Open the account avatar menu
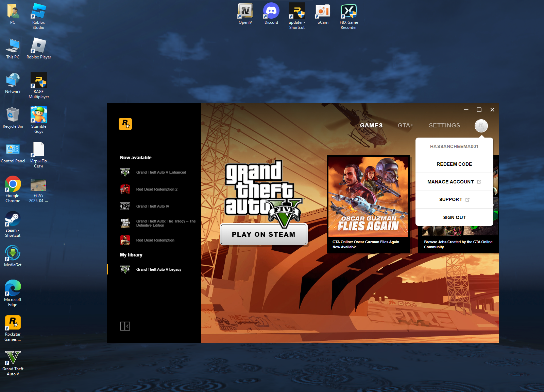This screenshot has width=544, height=392. tap(481, 126)
